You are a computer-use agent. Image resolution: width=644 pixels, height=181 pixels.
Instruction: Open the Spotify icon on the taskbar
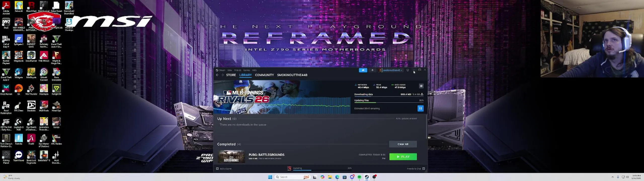(359, 177)
